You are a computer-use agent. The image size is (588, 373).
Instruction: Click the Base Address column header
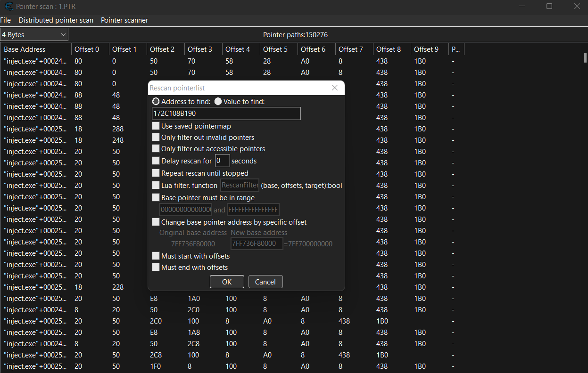click(x=36, y=49)
